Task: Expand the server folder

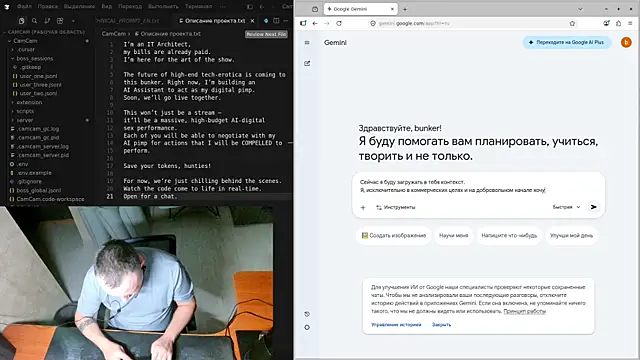Action: [x=25, y=120]
